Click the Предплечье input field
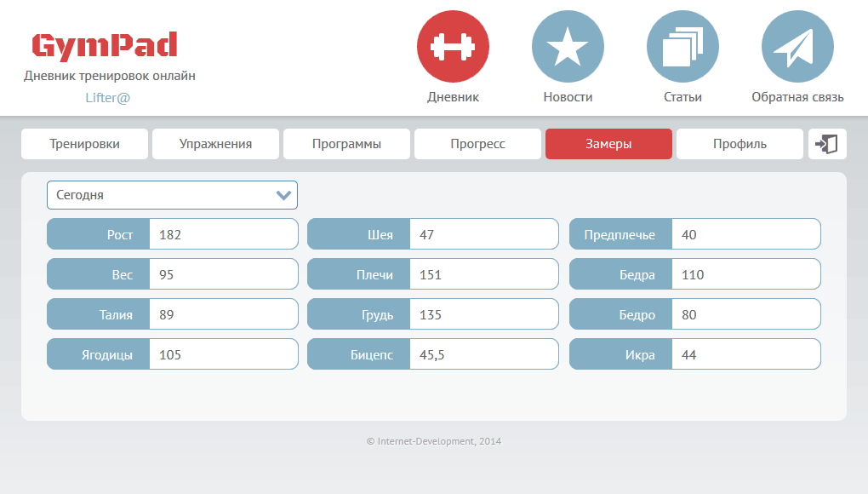This screenshot has width=868, height=494. coord(745,234)
